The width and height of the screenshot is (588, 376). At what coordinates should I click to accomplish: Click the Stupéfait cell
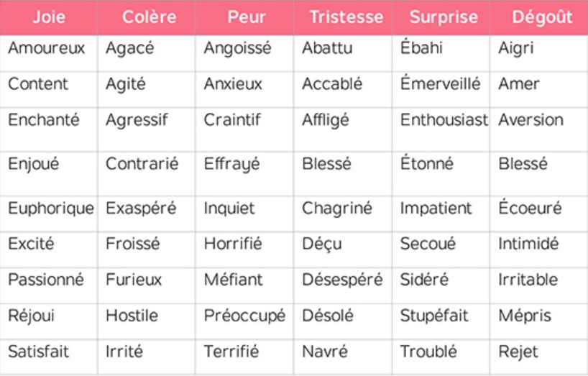434,316
